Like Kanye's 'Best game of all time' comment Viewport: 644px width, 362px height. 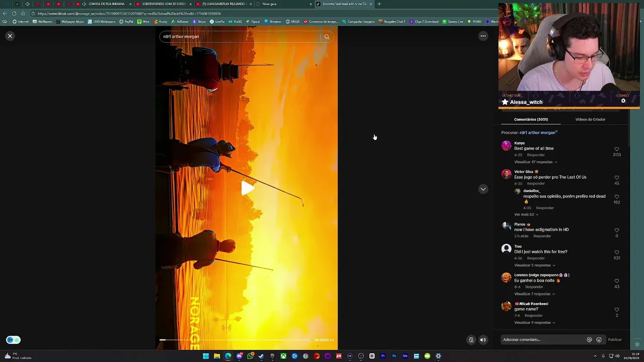616,149
